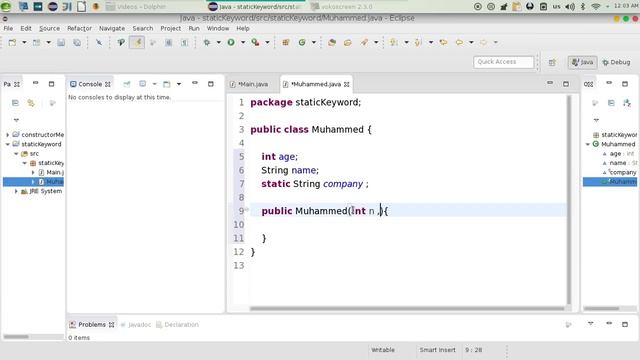Click the Save icon in toolbar
640x360 pixels.
click(61, 42)
